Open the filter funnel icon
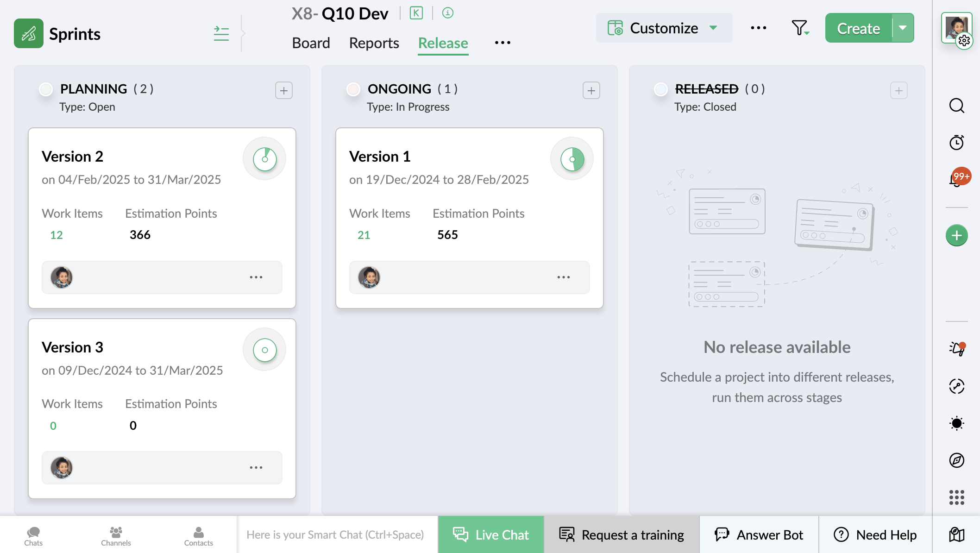Image resolution: width=980 pixels, height=553 pixels. coord(800,28)
